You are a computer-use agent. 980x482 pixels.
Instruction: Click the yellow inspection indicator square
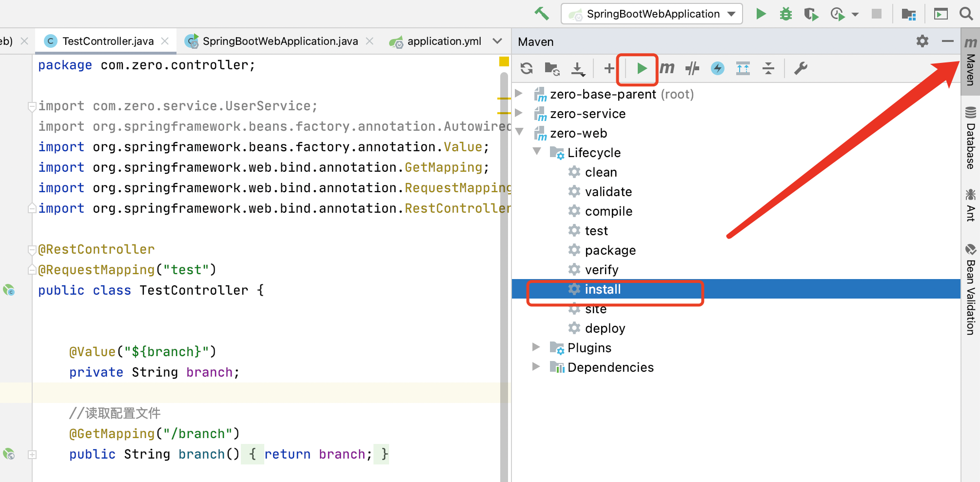click(x=504, y=61)
